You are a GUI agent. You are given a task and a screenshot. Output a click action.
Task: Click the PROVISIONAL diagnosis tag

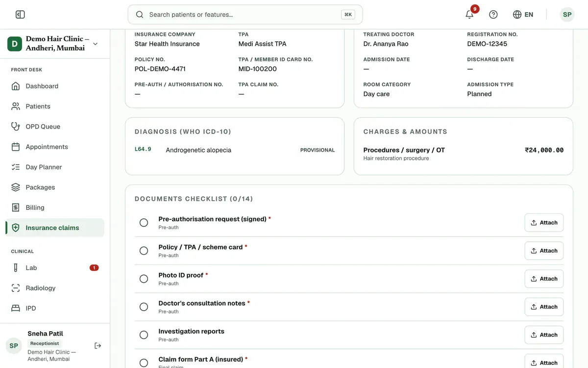pyautogui.click(x=318, y=150)
